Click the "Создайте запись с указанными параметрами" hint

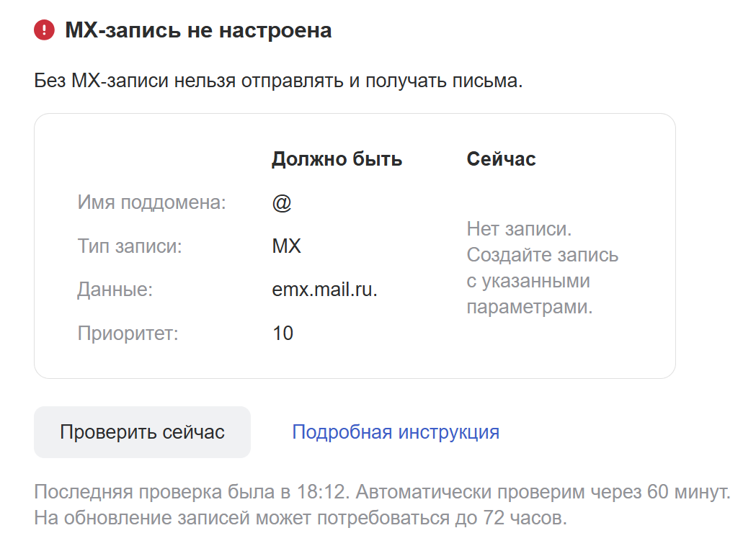tap(541, 281)
